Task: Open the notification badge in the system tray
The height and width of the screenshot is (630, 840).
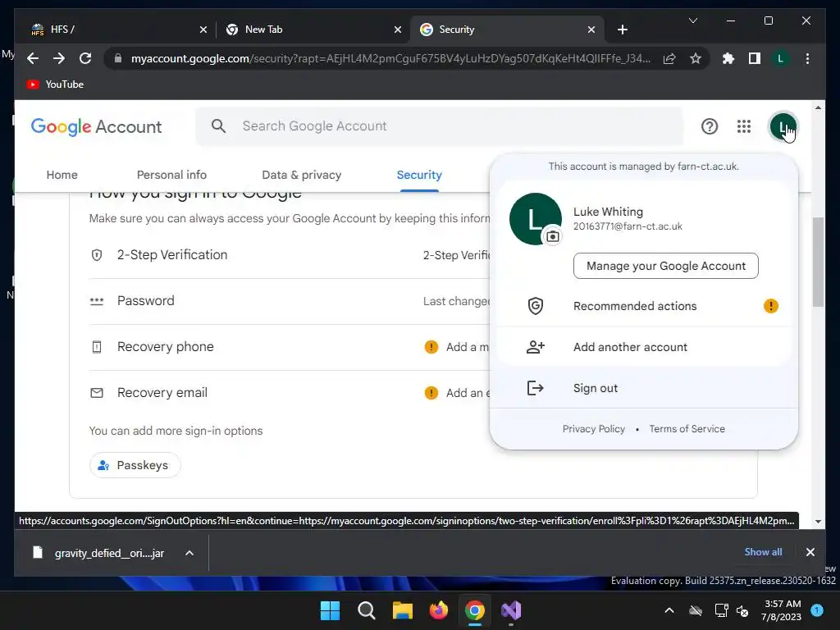Action: point(816,610)
